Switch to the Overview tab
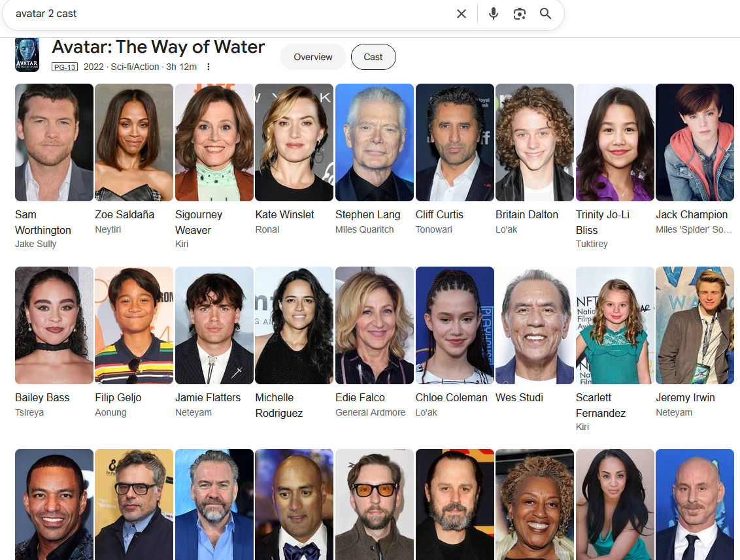This screenshot has width=740, height=560. click(x=313, y=57)
